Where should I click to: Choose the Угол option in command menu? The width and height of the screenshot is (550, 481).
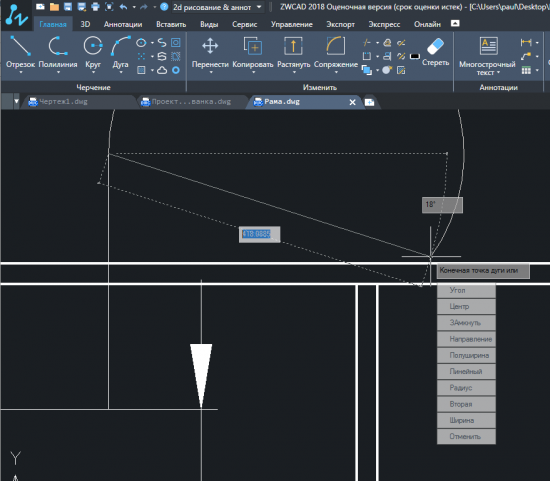[466, 290]
